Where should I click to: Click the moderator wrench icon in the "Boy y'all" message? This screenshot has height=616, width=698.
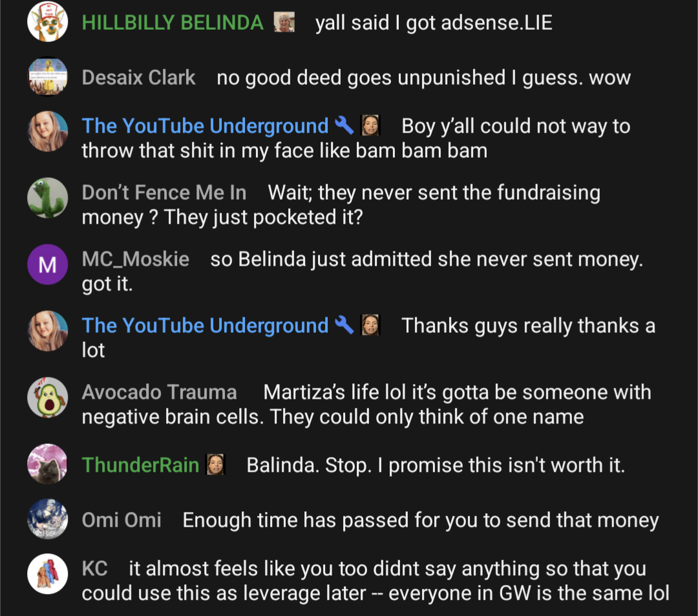coord(344,125)
